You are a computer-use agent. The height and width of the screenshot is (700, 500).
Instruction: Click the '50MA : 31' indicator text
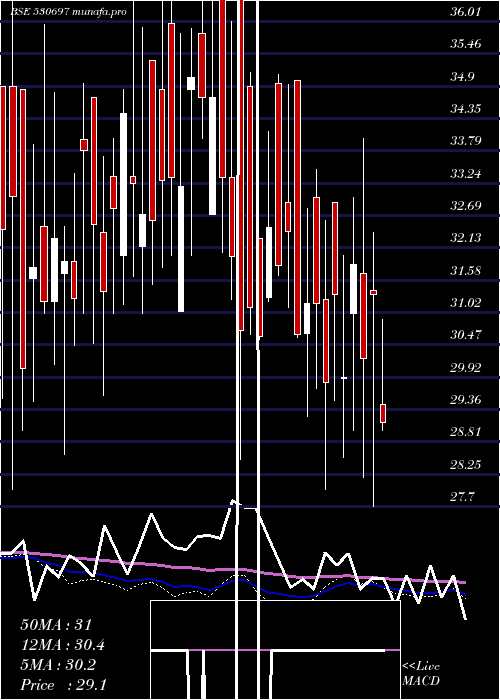pyautogui.click(x=56, y=625)
